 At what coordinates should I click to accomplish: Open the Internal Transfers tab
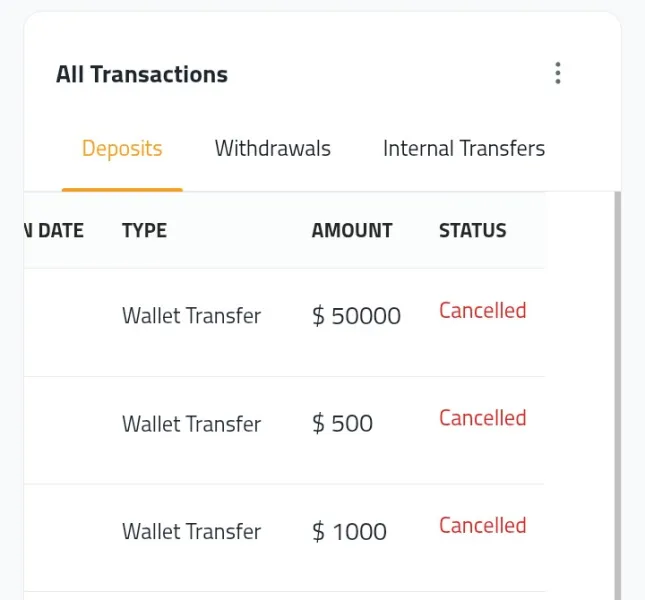[463, 149]
